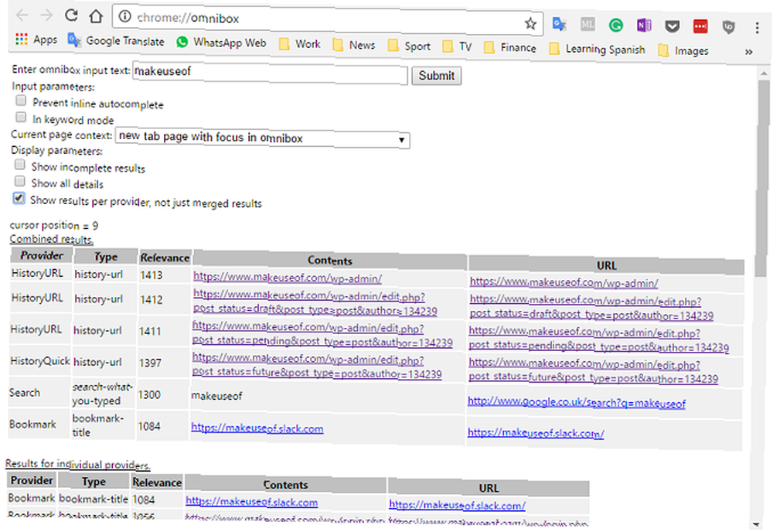Save page with the Pocket extension icon
This screenshot has height=532, width=773.
click(x=672, y=26)
